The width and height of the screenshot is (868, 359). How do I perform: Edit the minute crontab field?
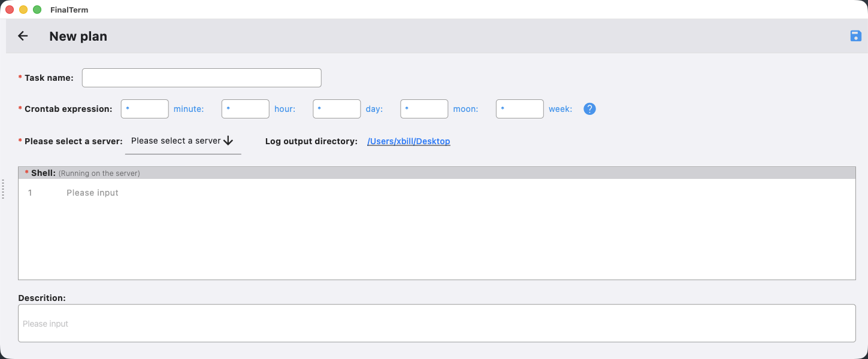coord(145,109)
